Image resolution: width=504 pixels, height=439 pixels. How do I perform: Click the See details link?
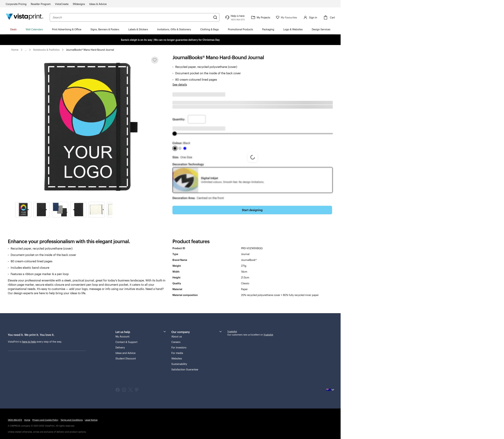point(180,85)
